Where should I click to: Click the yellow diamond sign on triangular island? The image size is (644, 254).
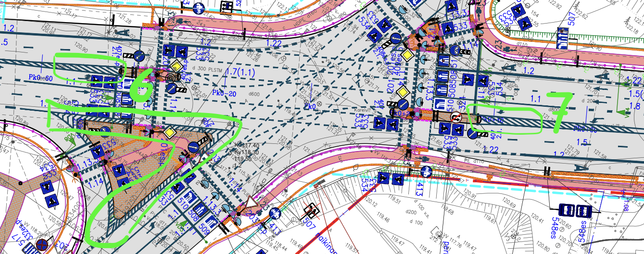(x=169, y=131)
